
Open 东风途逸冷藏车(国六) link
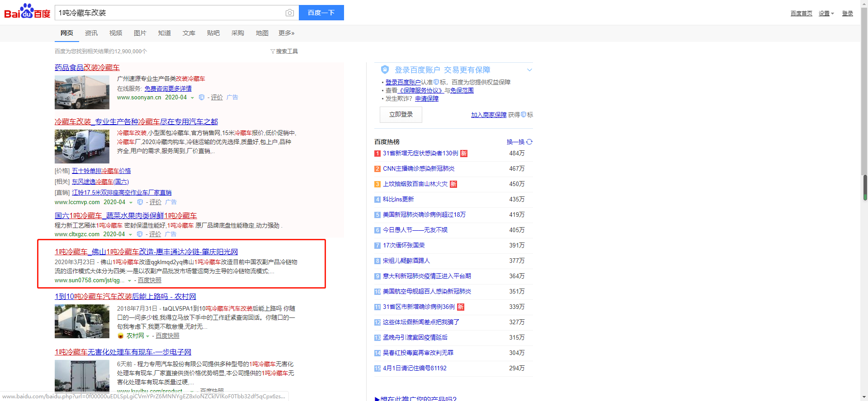(100, 182)
